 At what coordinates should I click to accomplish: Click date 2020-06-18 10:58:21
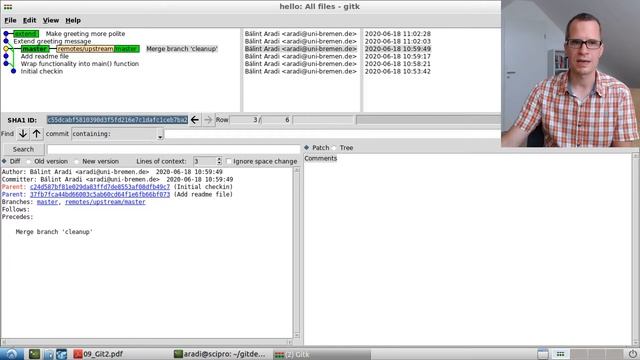coord(398,64)
